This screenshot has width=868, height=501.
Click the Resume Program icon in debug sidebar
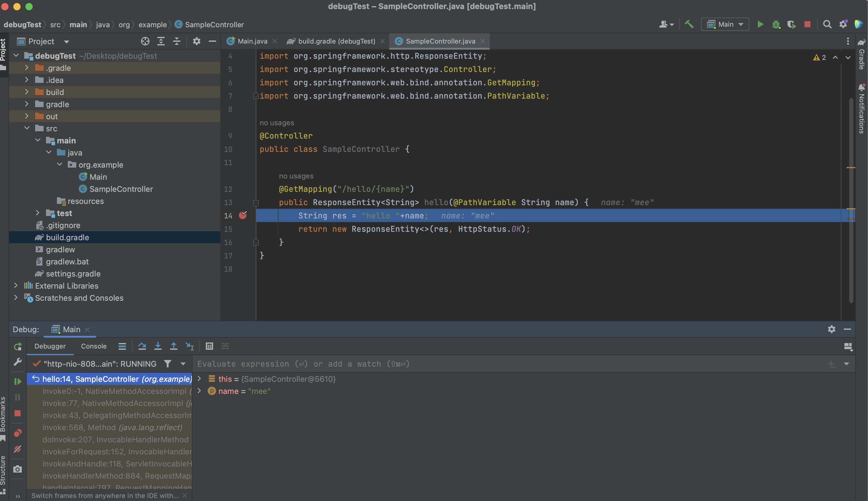click(x=18, y=381)
